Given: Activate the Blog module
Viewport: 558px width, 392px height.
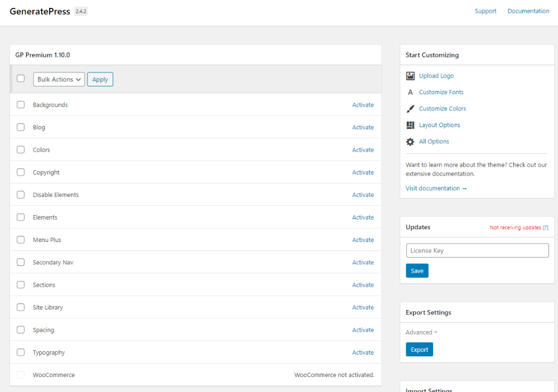Looking at the screenshot, I should (x=363, y=127).
